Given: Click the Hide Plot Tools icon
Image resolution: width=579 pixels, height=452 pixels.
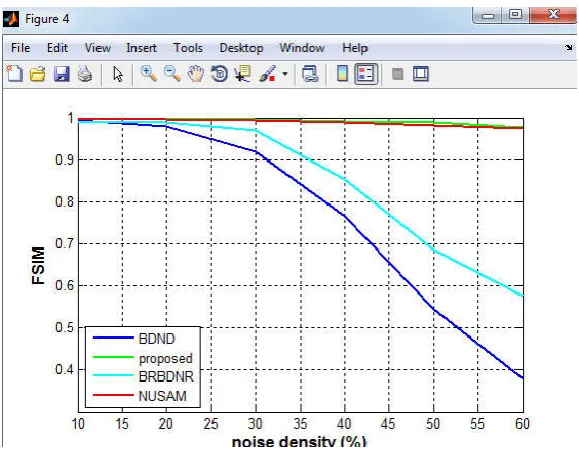Looking at the screenshot, I should tap(398, 74).
